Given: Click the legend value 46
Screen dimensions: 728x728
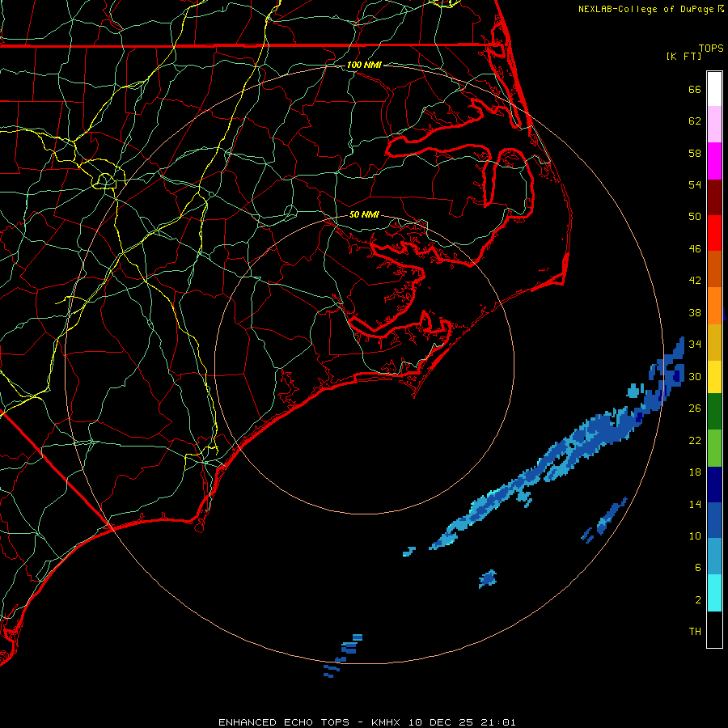Looking at the screenshot, I should click(x=695, y=249).
